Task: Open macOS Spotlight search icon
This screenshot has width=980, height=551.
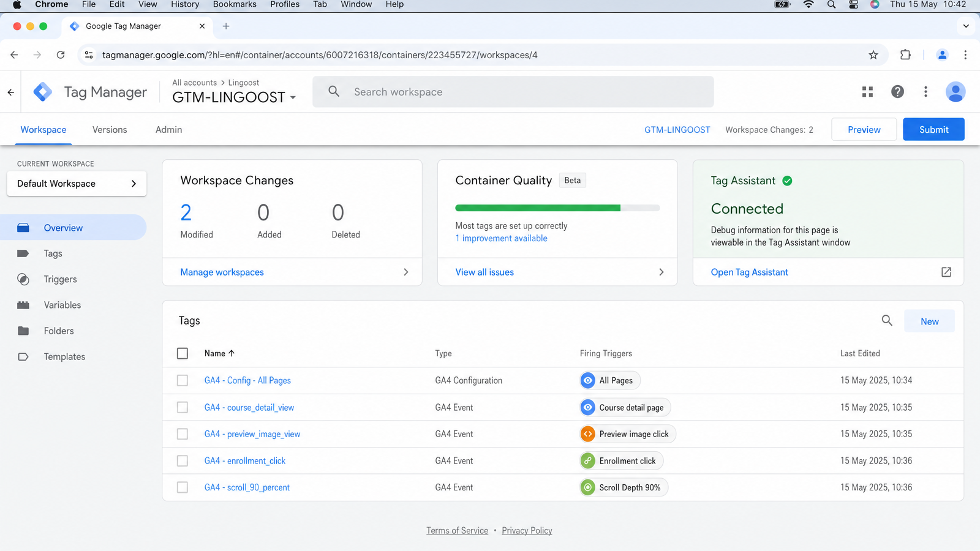Action: point(831,4)
